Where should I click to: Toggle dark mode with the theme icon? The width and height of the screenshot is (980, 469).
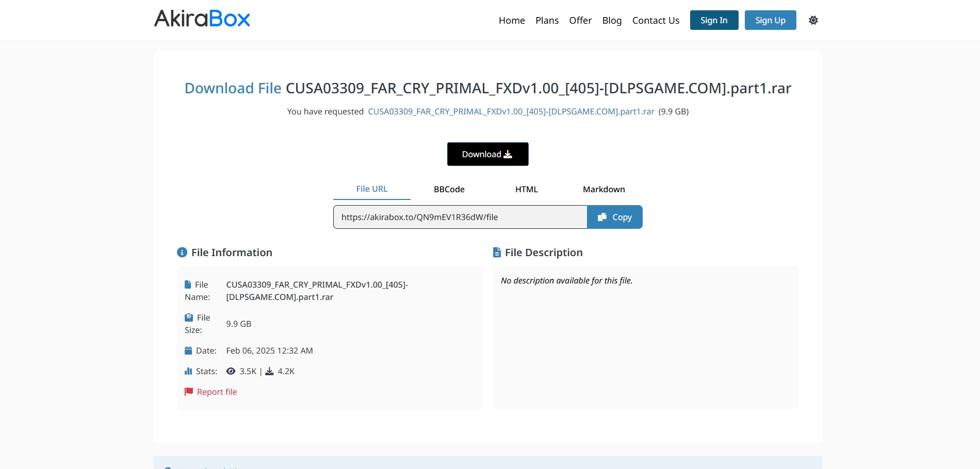click(813, 20)
